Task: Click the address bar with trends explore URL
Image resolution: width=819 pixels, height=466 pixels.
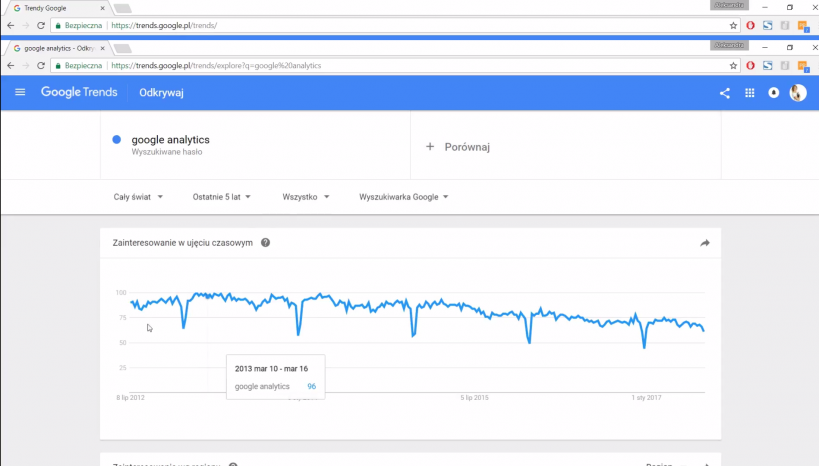Action: tap(395, 65)
